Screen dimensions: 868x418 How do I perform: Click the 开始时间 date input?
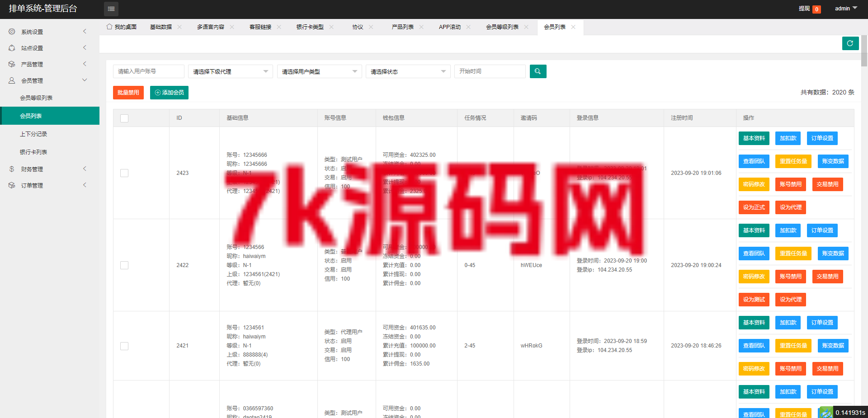pos(490,71)
